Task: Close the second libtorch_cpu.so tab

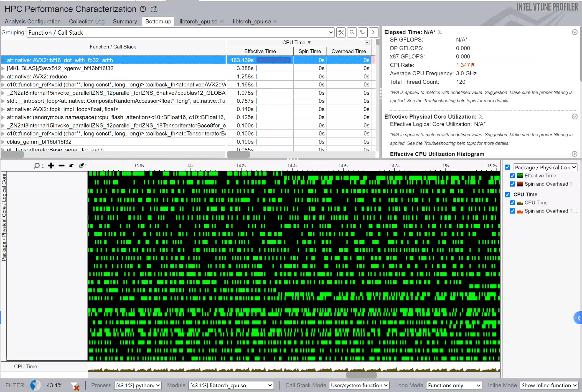Action: click(275, 21)
